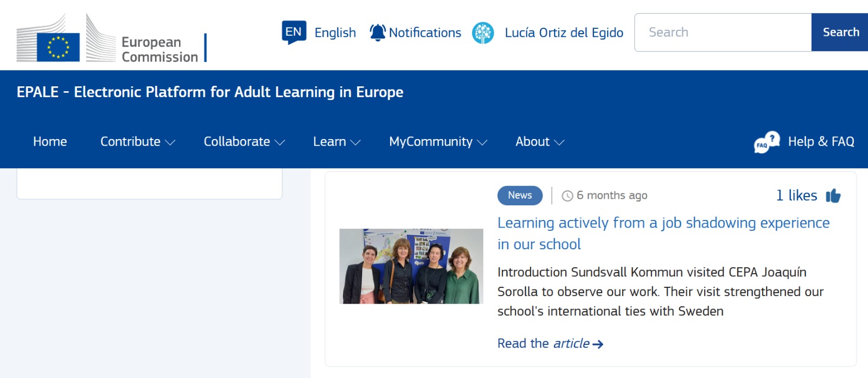
Task: Expand the Learn dropdown menu
Action: 336,142
